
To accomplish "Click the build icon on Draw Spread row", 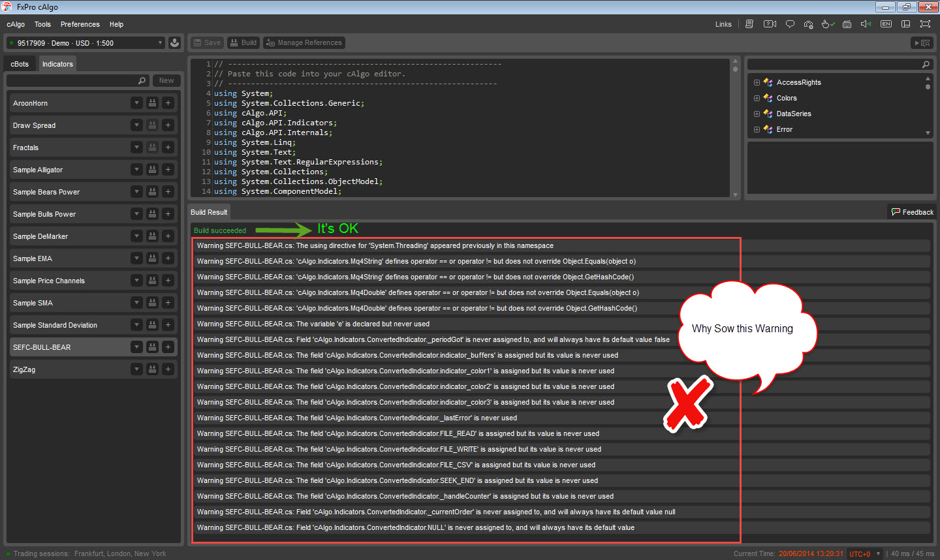I will [152, 125].
